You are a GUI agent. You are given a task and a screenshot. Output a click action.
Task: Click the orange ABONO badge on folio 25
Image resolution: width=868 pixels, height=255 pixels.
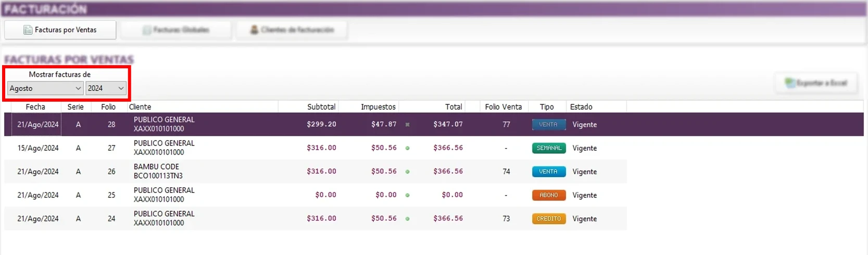[x=548, y=195]
